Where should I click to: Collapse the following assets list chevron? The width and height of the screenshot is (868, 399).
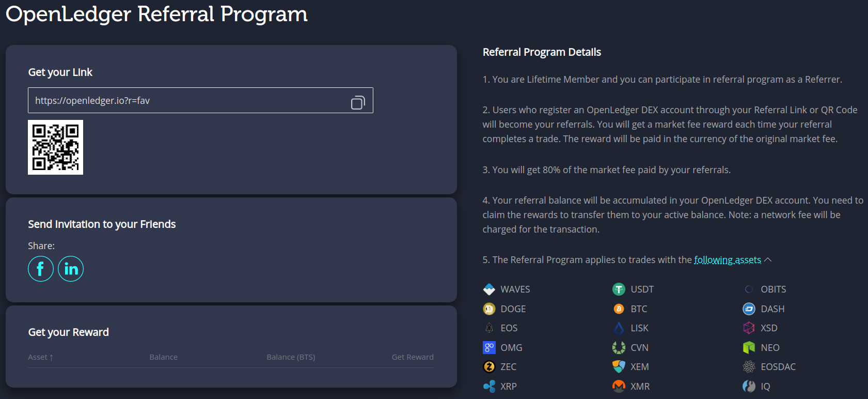coord(768,260)
